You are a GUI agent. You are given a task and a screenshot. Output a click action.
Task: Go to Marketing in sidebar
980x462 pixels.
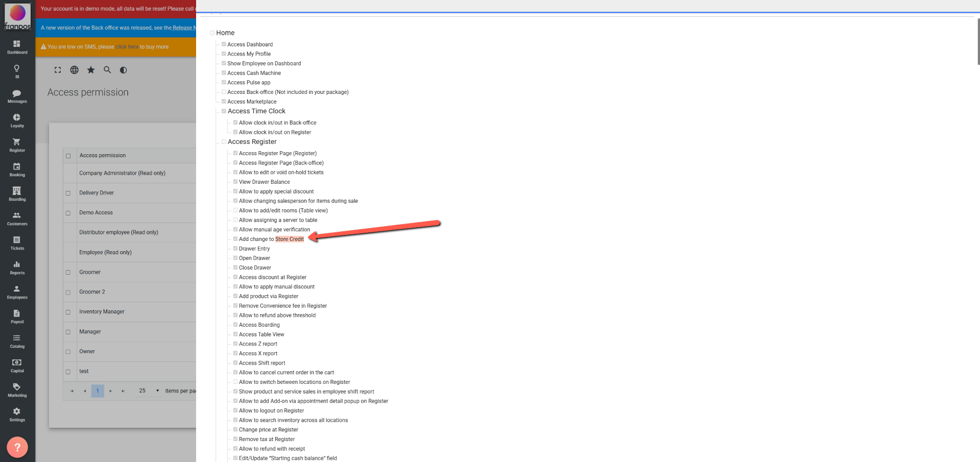17,390
